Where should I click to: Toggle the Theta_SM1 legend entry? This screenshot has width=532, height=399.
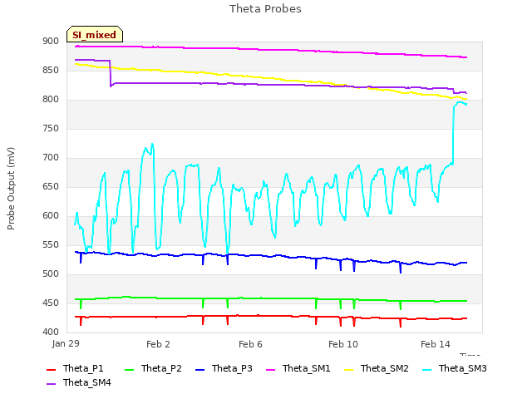coord(298,368)
